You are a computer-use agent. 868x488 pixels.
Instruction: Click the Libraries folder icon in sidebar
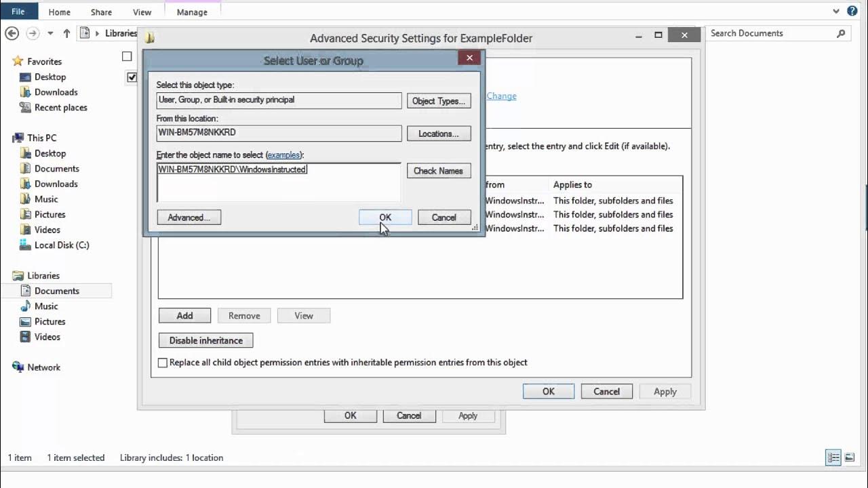pos(18,276)
